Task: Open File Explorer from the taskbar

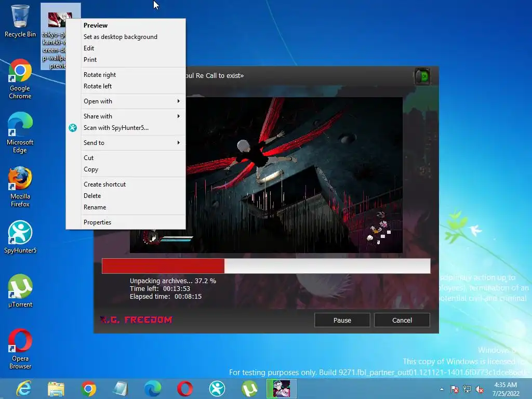Action: point(56,389)
